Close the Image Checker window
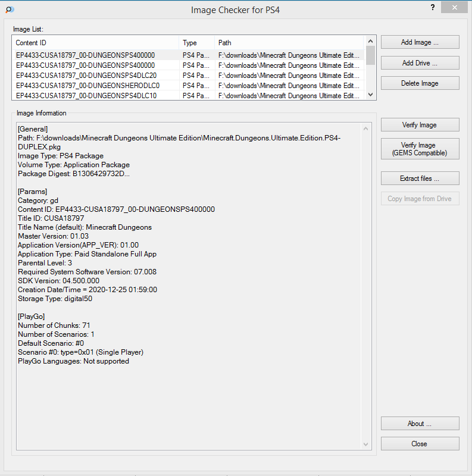The image size is (472, 476). tap(454, 7)
